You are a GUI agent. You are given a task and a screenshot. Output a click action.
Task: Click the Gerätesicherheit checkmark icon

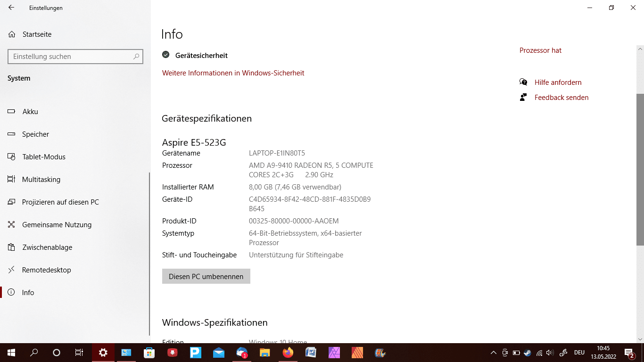pos(165,55)
